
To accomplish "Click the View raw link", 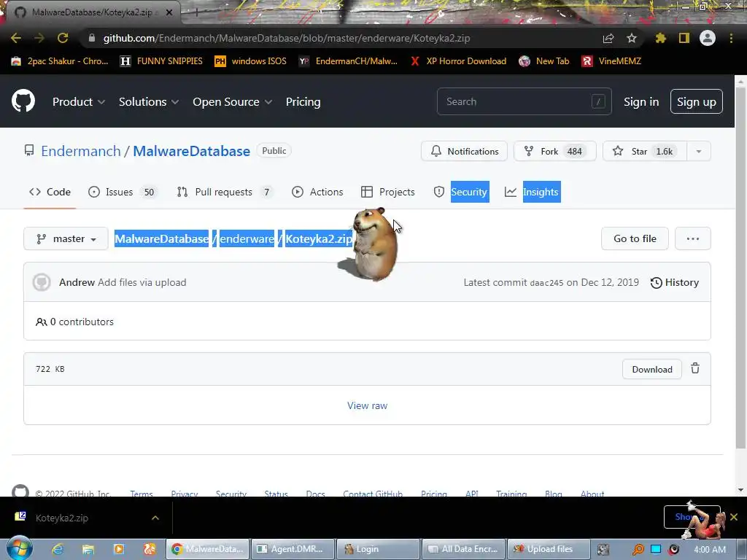I will 367,405.
